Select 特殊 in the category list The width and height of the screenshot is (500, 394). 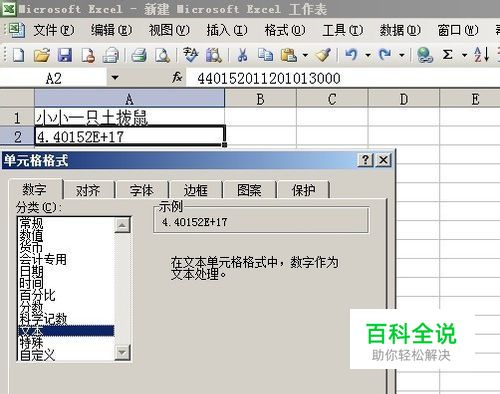66,342
